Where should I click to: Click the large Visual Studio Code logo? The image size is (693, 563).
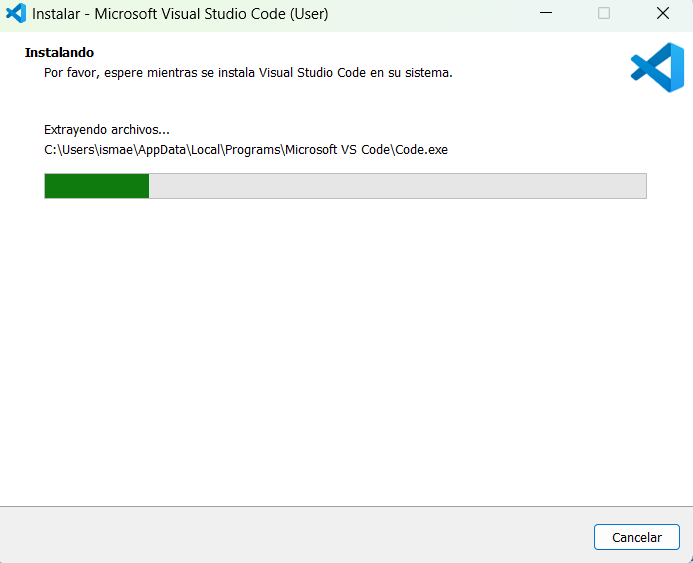[x=656, y=68]
